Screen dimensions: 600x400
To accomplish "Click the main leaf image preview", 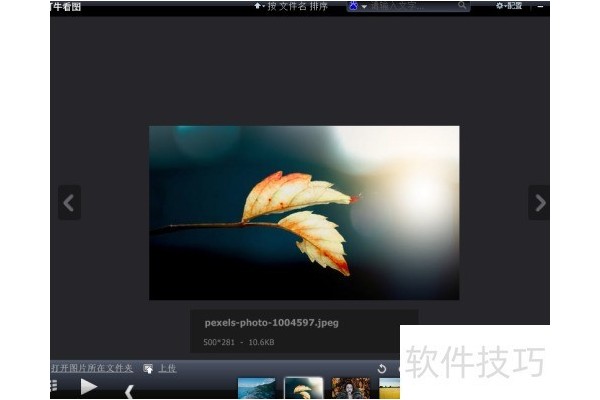I will point(304,212).
